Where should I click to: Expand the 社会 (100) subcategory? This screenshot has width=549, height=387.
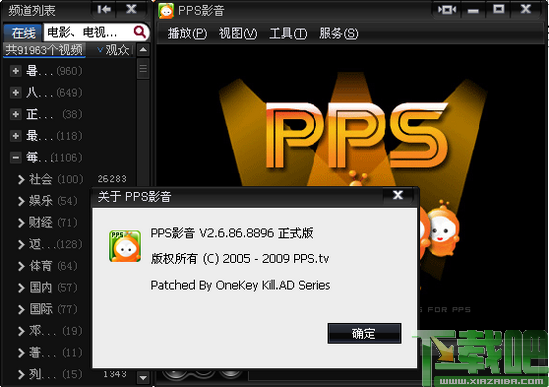point(21,179)
